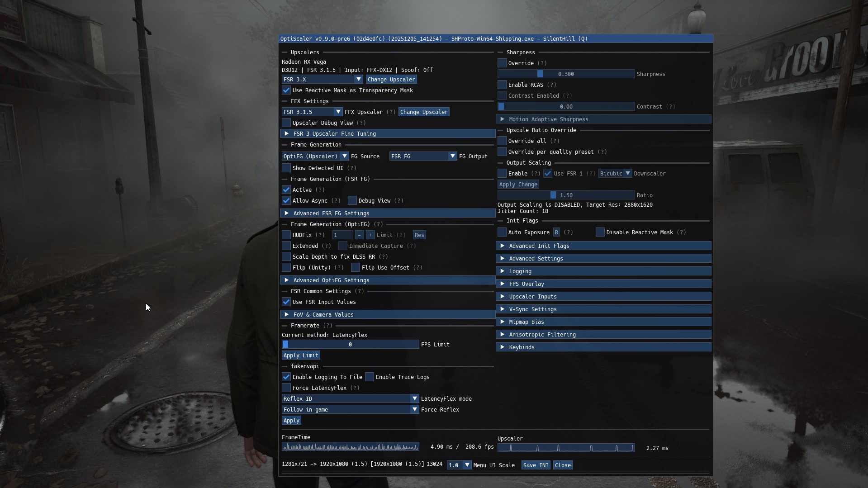Open the Menu UI Scale dropdown

459,465
